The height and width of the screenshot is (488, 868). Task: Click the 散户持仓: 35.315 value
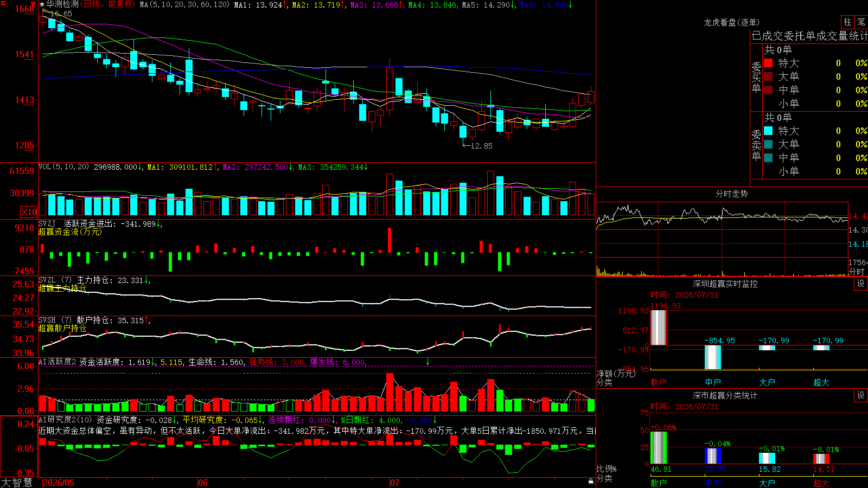click(110, 320)
